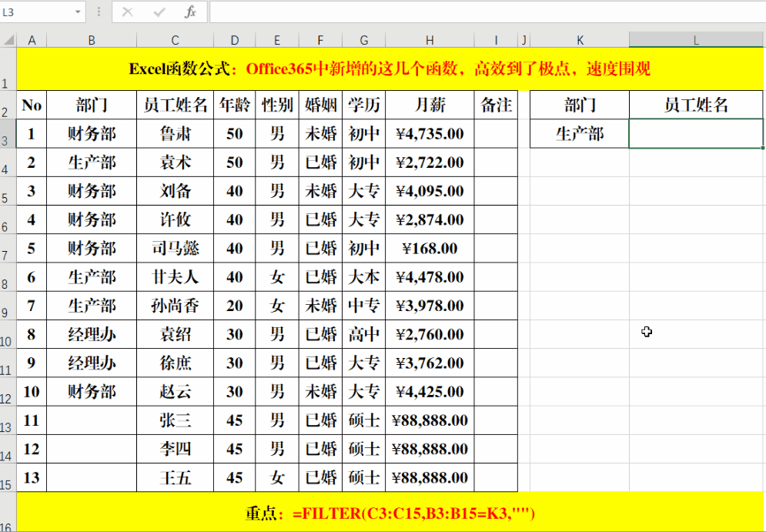The width and height of the screenshot is (766, 532).
Task: Click the salary cell ¥4,478.00
Action: click(x=430, y=277)
